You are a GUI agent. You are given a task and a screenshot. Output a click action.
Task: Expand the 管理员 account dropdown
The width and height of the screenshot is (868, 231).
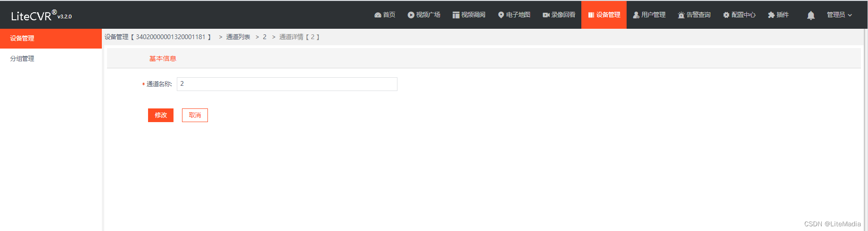click(x=839, y=15)
